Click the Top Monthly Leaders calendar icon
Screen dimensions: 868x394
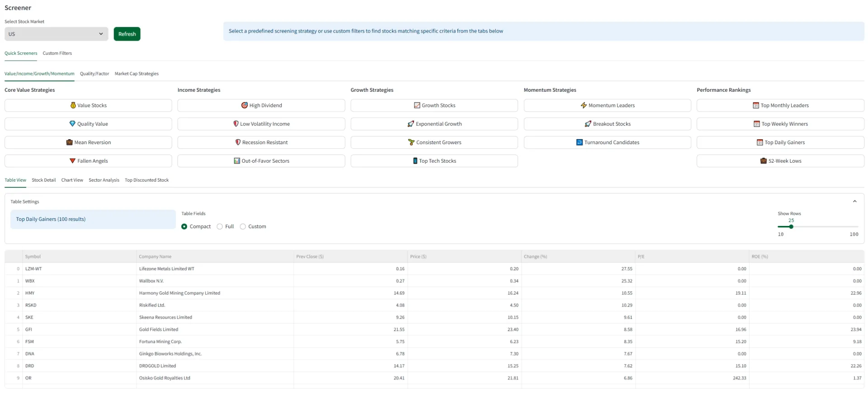tap(756, 105)
